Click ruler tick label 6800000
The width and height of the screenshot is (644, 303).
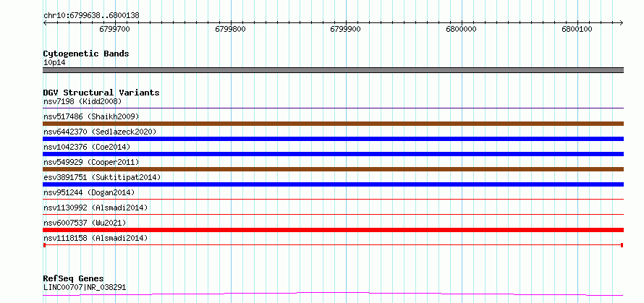tap(462, 29)
